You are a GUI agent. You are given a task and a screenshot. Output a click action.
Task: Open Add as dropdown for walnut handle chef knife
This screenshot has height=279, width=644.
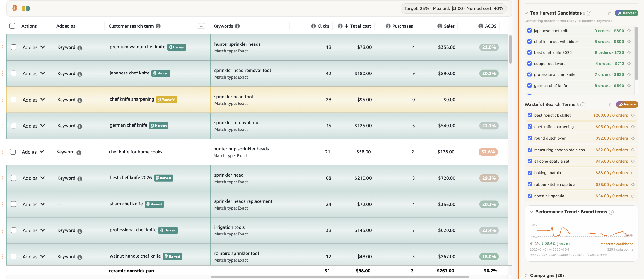point(33,256)
